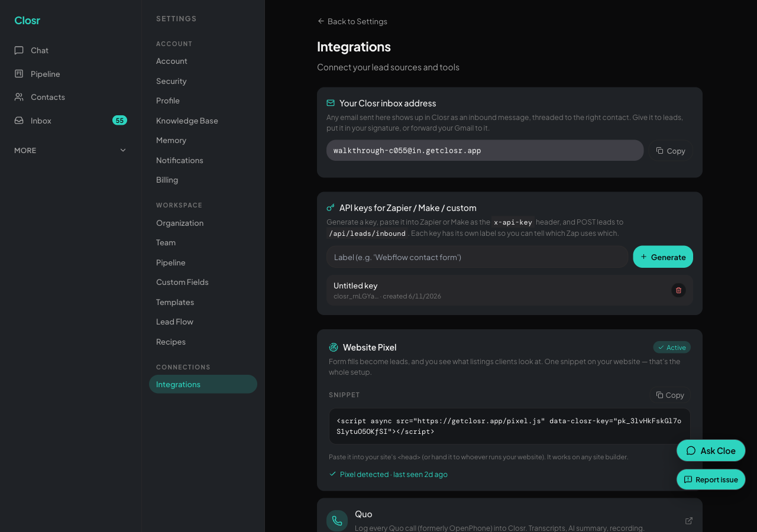Open the Ask Cloe assistant

point(711,450)
